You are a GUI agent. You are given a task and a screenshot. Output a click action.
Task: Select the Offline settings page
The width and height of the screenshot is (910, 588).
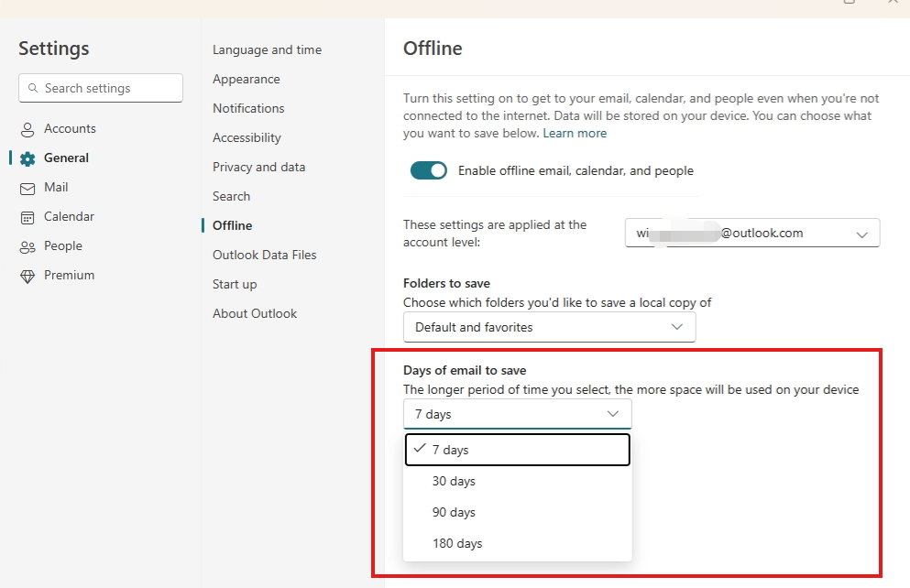pyautogui.click(x=232, y=225)
